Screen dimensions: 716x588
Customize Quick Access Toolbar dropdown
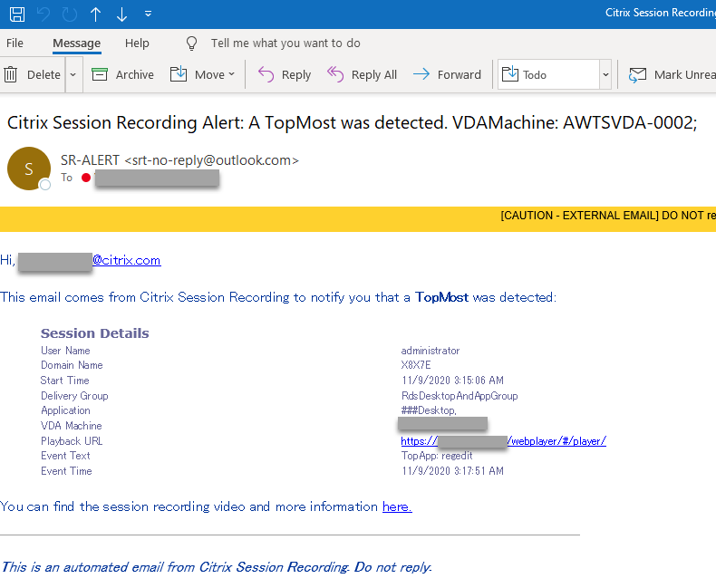tap(148, 14)
